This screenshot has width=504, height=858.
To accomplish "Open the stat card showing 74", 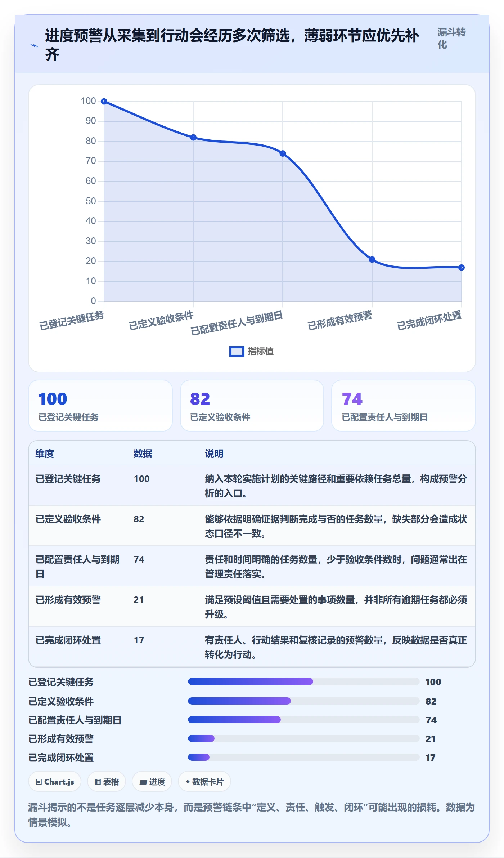I will coord(404,406).
